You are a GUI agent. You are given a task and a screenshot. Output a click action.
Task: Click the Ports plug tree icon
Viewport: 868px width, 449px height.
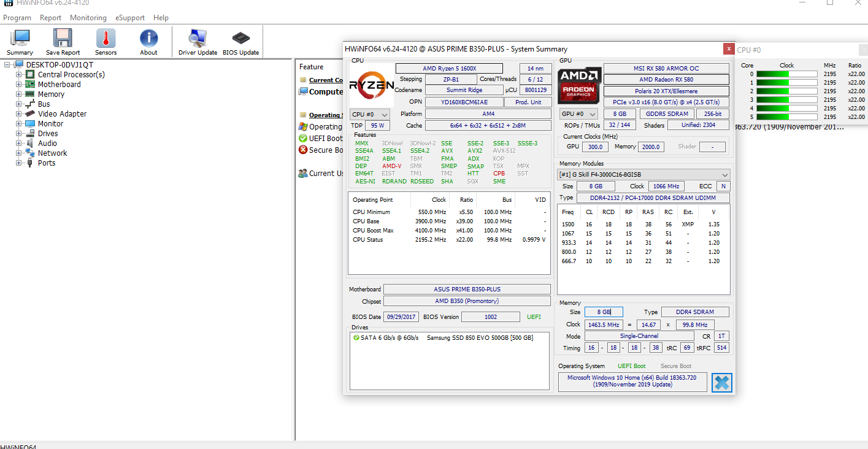coord(30,163)
